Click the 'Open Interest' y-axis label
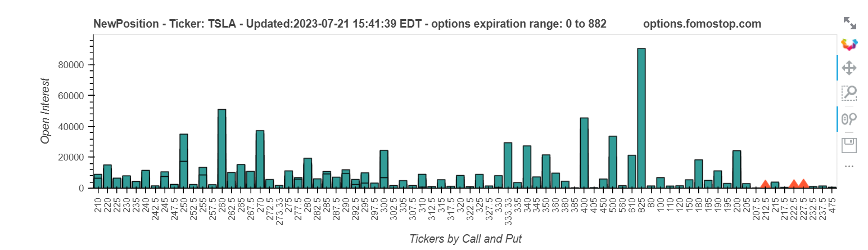Screen dimensions: 868x250 (x=46, y=110)
